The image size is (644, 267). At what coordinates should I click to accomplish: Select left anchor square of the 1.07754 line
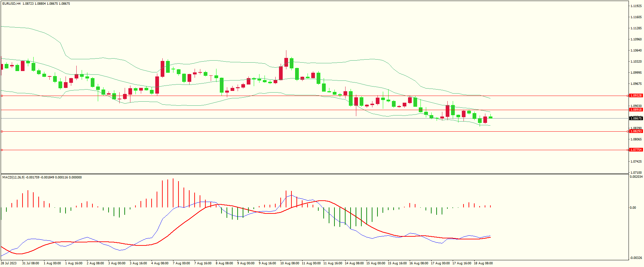2,150
